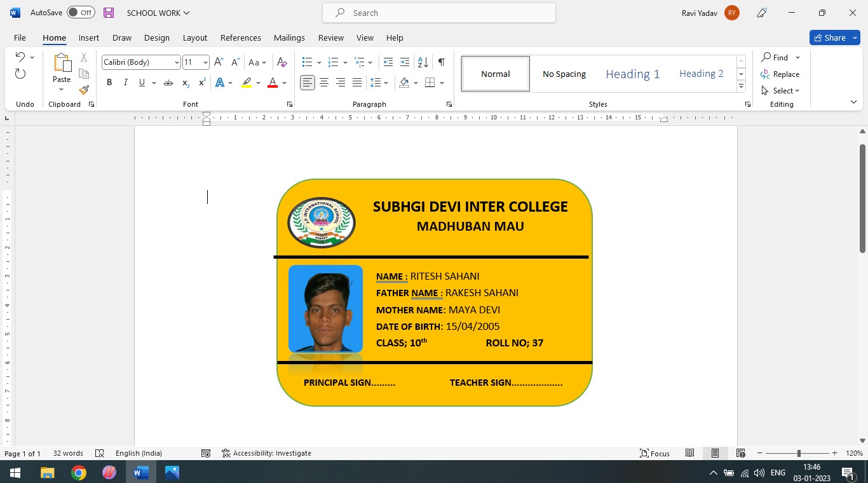Open the font name dropdown
The width and height of the screenshot is (868, 483).
pyautogui.click(x=177, y=62)
